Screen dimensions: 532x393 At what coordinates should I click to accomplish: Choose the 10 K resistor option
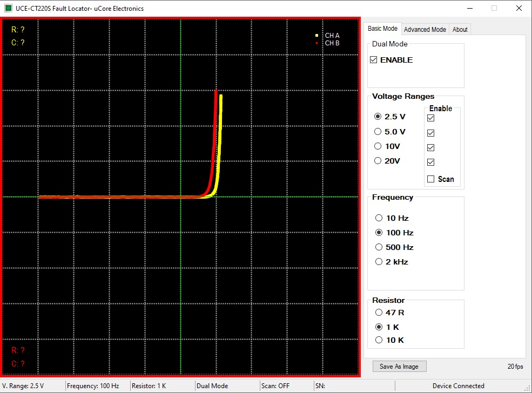[x=379, y=340]
